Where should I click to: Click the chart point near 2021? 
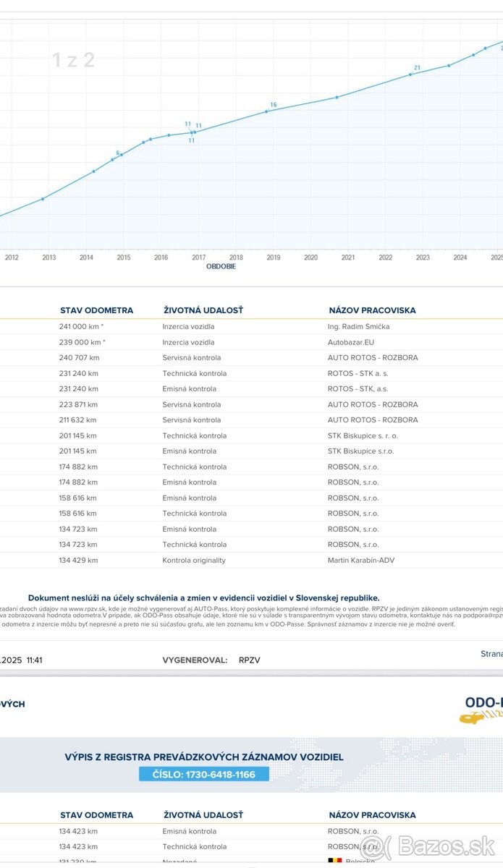click(x=337, y=97)
